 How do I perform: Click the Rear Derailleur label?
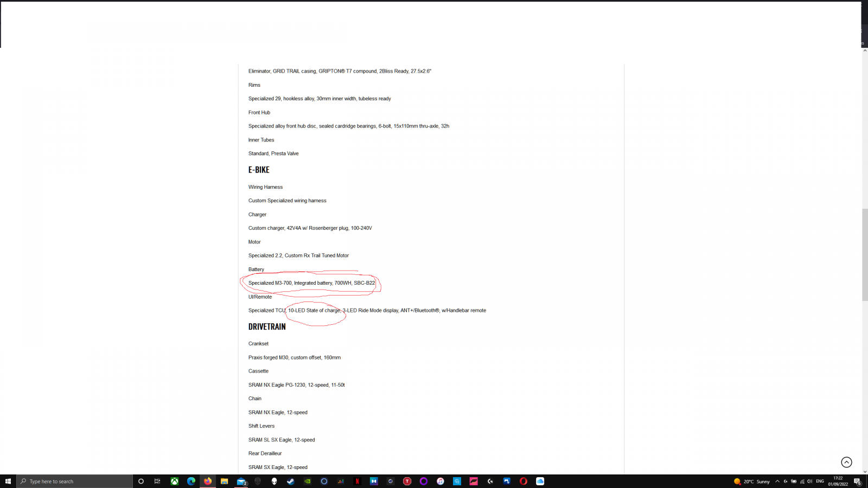(x=265, y=453)
